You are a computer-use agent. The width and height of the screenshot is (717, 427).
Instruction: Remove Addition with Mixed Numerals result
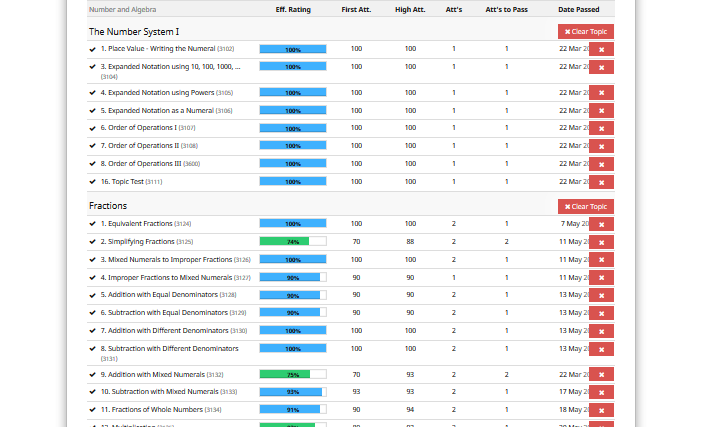coord(601,375)
